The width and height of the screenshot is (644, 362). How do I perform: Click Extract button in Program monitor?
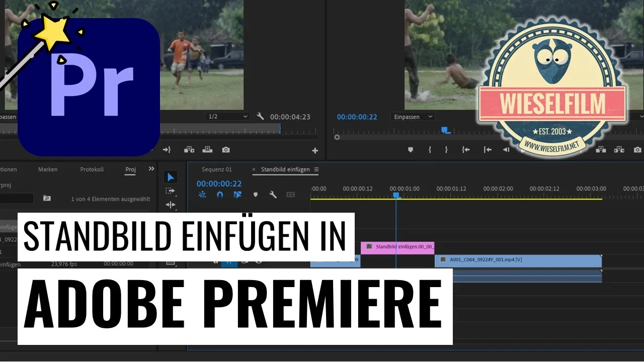pyautogui.click(x=619, y=150)
